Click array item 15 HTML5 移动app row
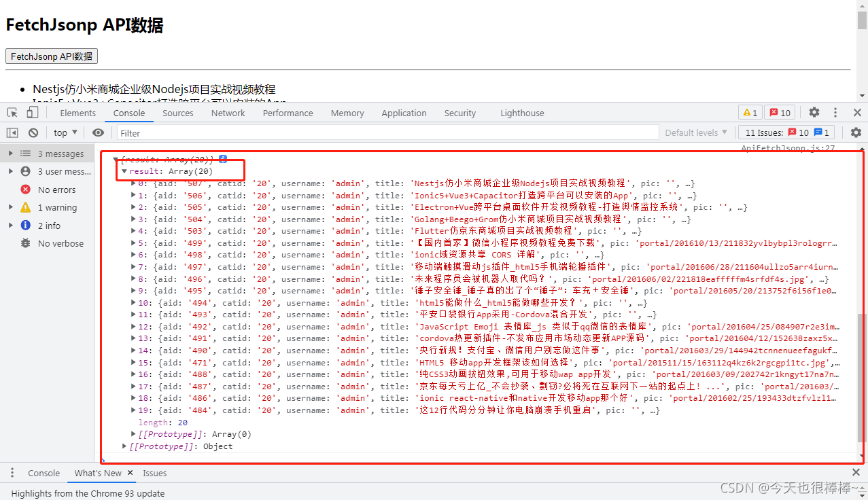868x500 pixels. 484,362
